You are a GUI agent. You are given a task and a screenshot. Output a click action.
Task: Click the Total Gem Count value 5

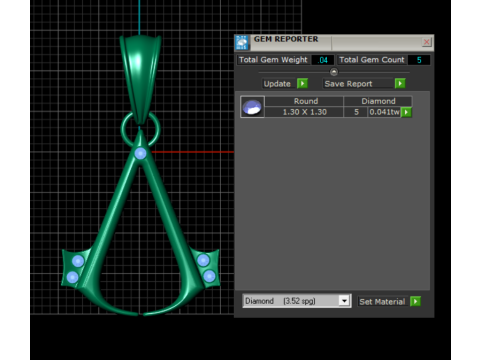point(419,60)
